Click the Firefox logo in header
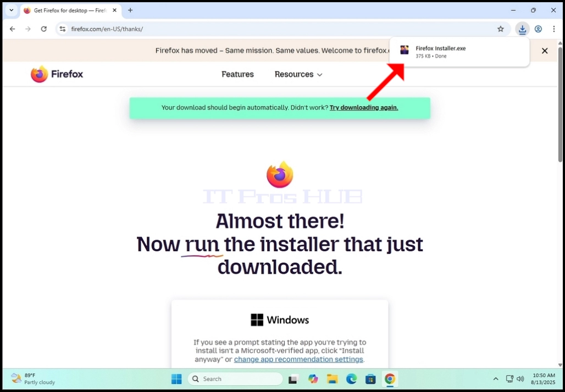 tap(57, 74)
